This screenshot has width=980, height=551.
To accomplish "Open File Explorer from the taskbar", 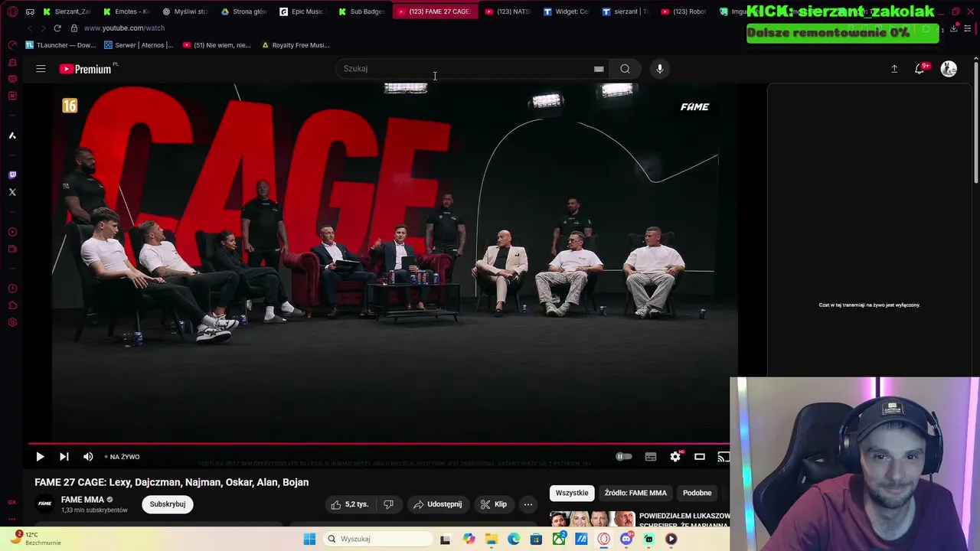I will click(492, 539).
